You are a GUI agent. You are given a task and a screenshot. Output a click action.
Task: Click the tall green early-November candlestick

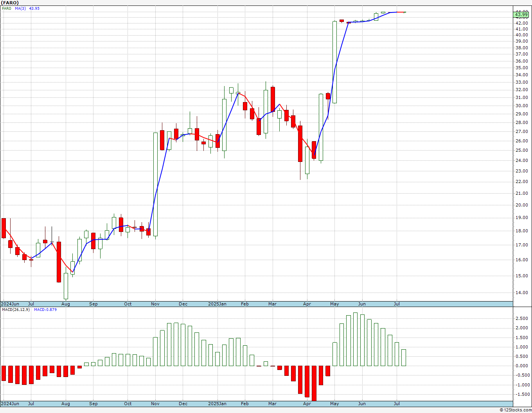coord(155,184)
